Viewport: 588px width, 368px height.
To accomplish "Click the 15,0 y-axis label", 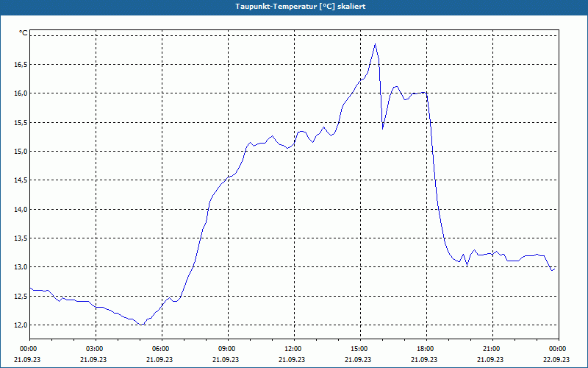I will [x=21, y=152].
